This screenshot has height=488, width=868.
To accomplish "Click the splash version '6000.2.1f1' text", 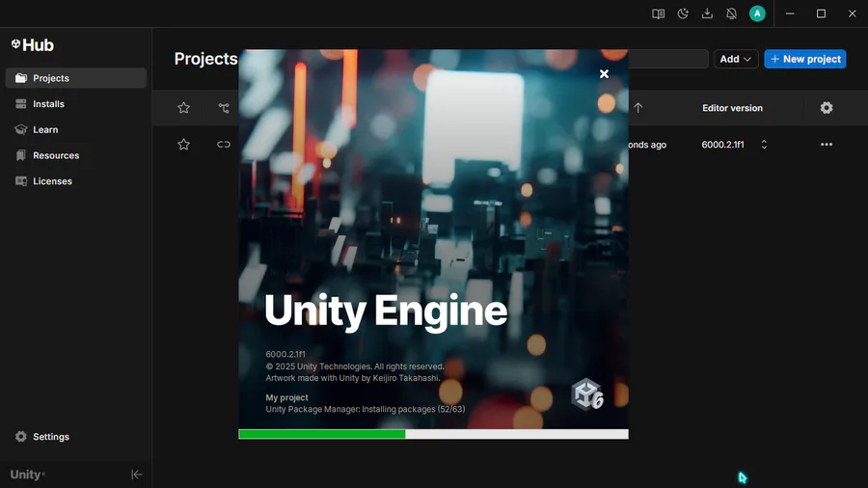I will 285,354.
